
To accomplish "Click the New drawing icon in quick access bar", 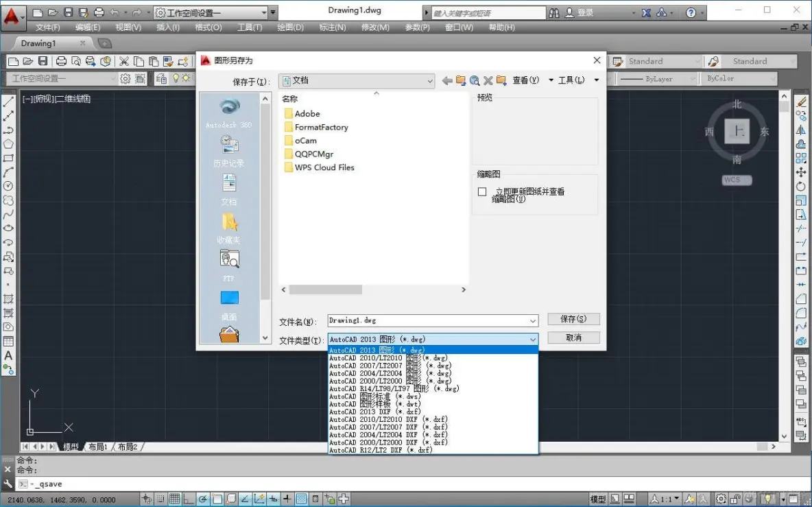I will [x=37, y=12].
